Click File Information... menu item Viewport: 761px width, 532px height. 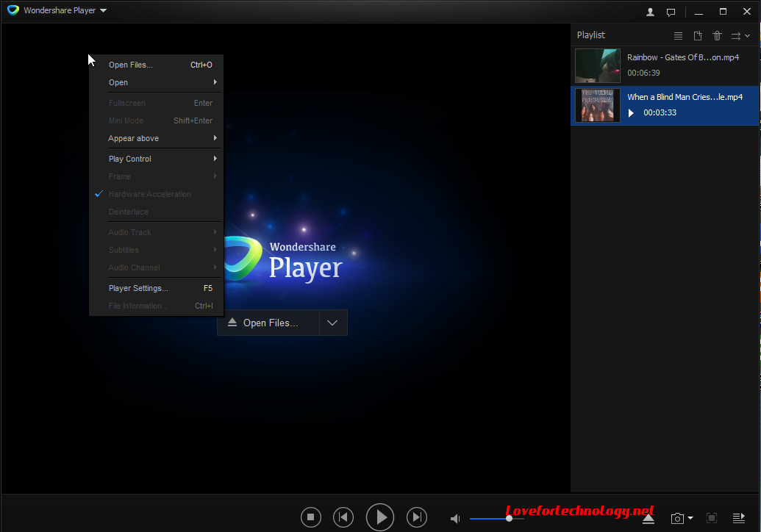(x=156, y=306)
